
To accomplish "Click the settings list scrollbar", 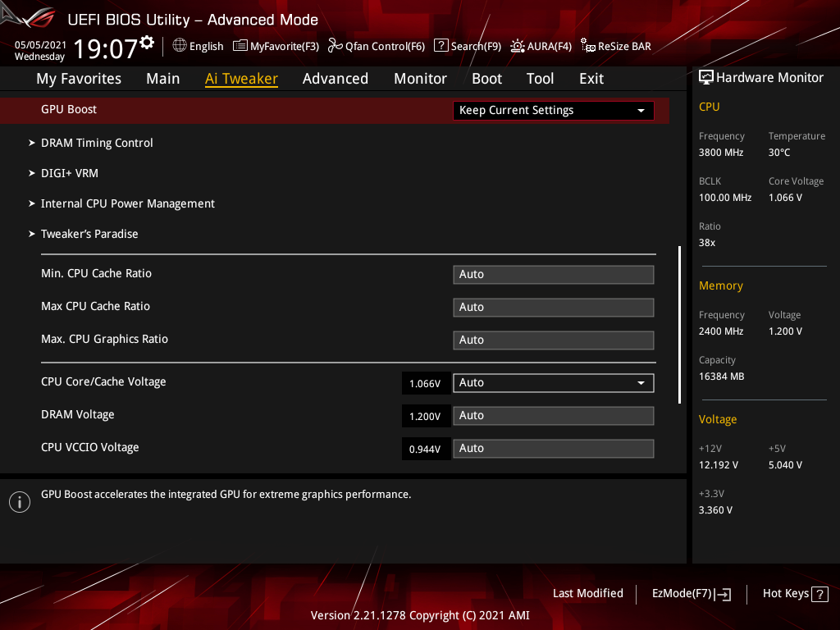I will pos(679,325).
